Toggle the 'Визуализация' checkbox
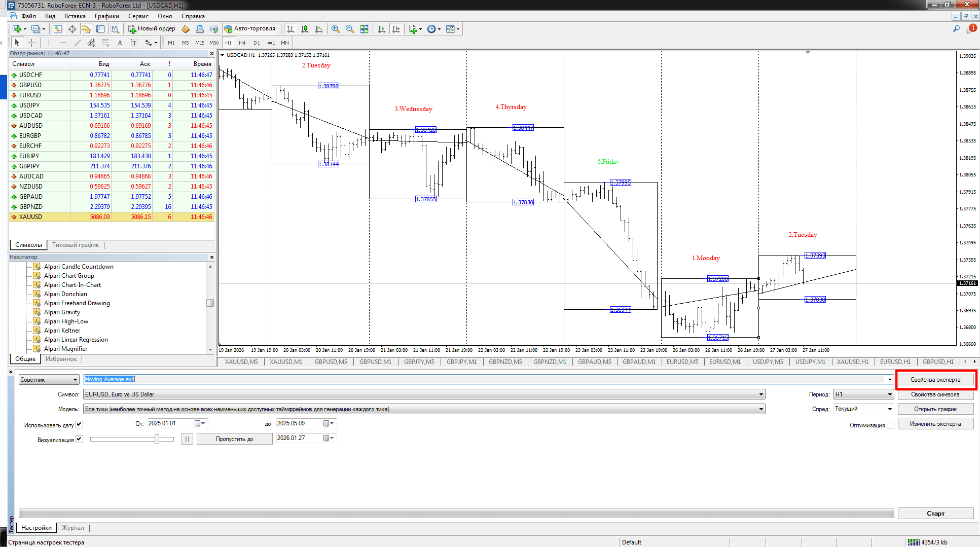The image size is (980, 547). click(79, 440)
